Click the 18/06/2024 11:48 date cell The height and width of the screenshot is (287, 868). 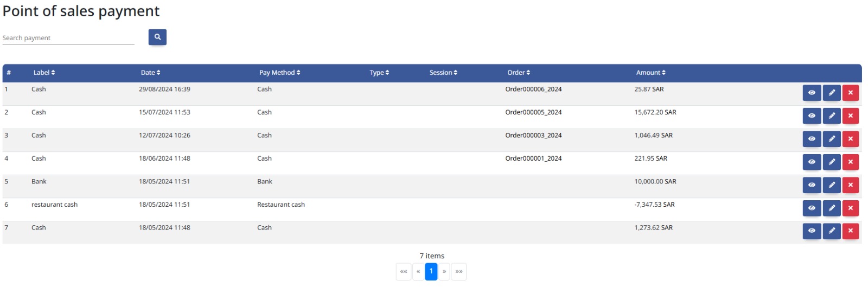pos(164,158)
